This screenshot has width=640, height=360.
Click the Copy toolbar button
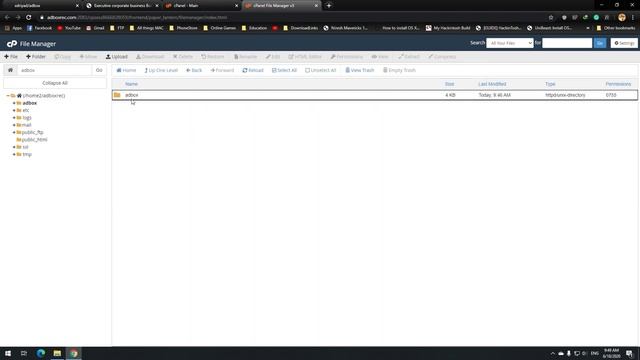pos(62,57)
